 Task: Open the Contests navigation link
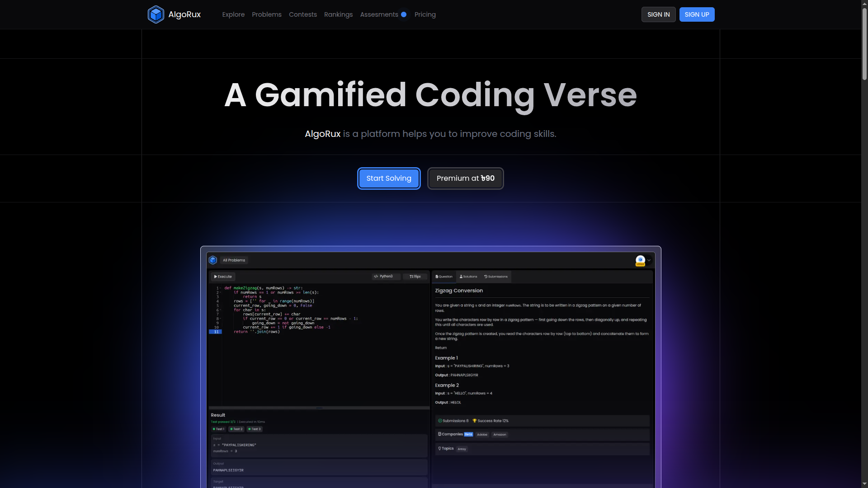(x=303, y=14)
